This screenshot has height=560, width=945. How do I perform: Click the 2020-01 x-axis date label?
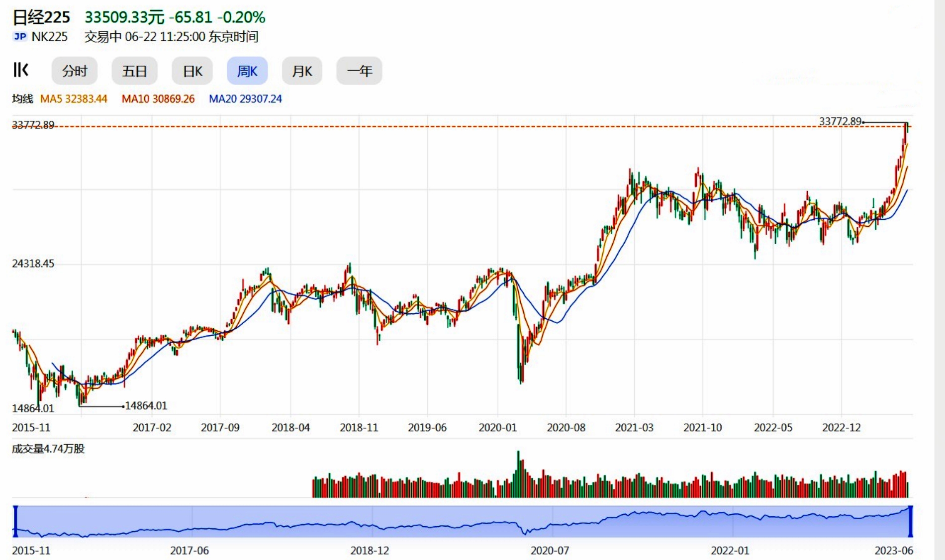(497, 428)
